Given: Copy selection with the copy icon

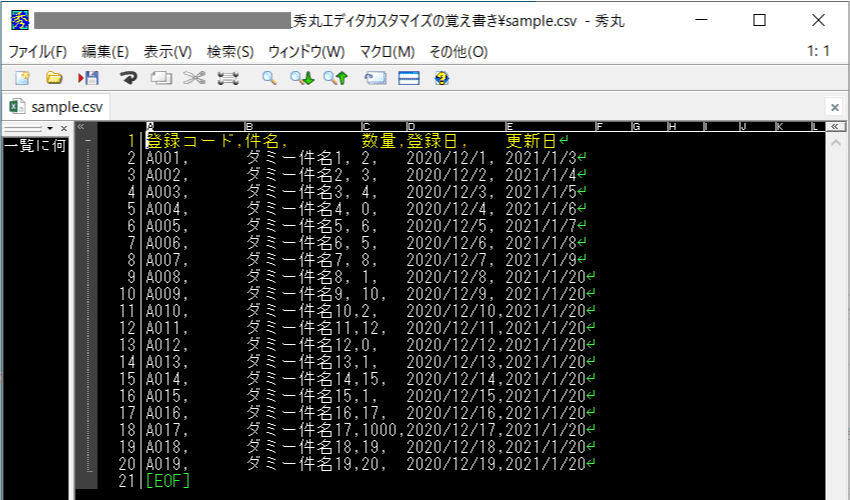Looking at the screenshot, I should click(161, 78).
